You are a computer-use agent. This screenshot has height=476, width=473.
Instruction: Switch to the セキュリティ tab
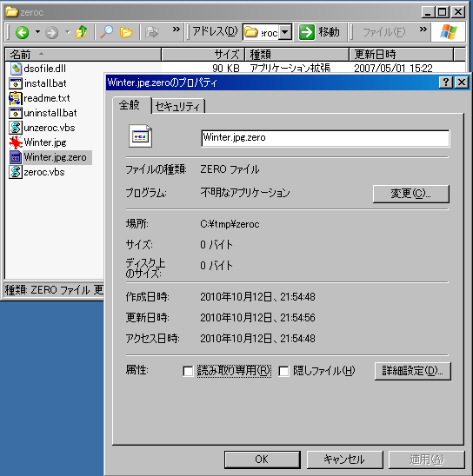pos(178,107)
